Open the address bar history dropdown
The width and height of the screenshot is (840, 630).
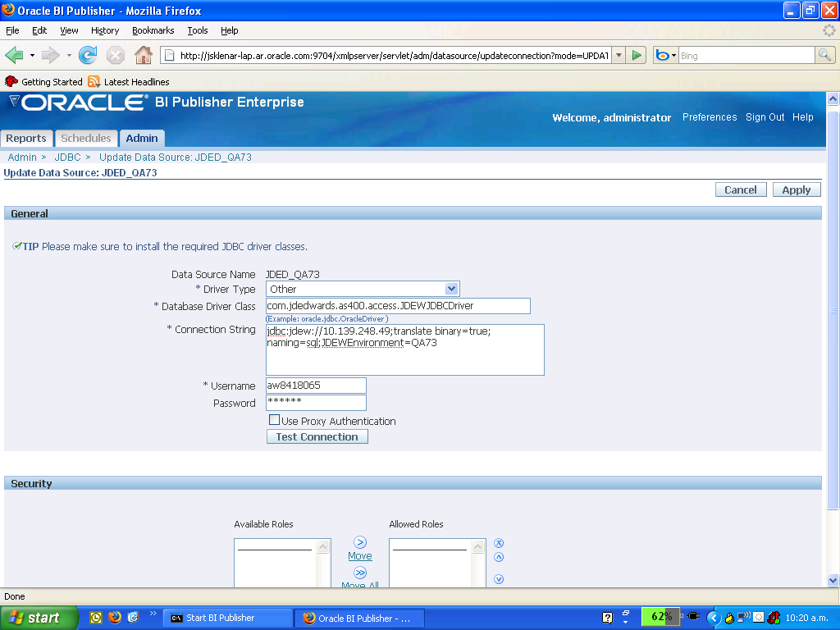tap(619, 55)
